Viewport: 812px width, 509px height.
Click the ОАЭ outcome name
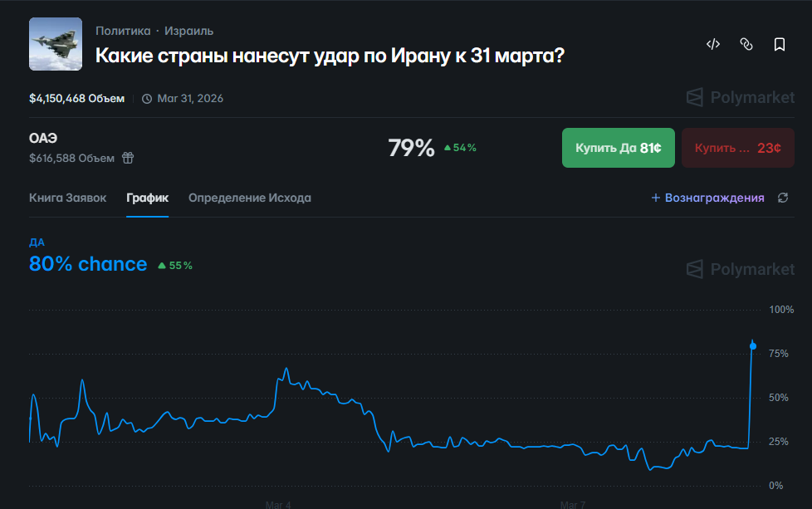43,138
